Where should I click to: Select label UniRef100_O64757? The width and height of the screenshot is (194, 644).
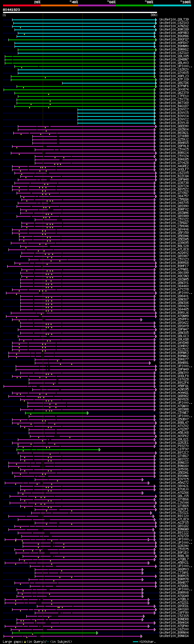click(174, 196)
